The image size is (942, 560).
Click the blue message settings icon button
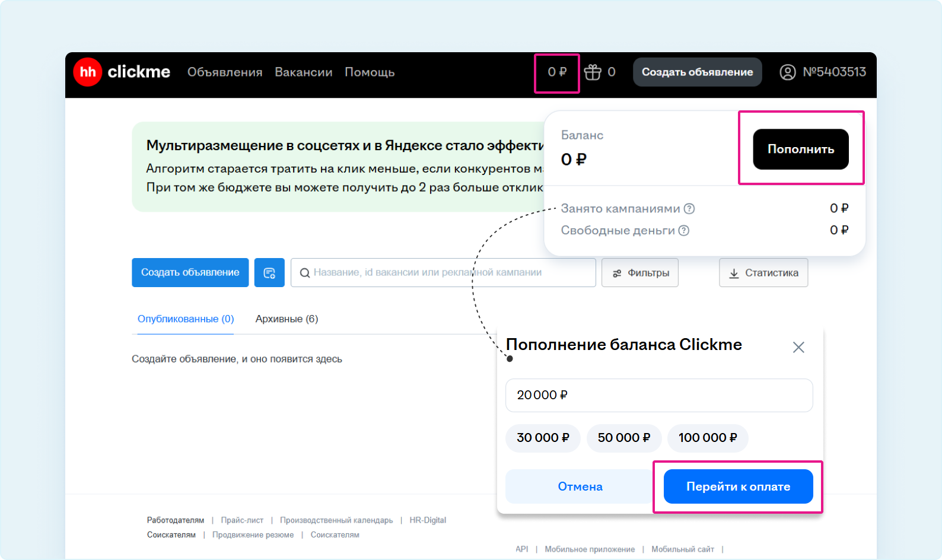tap(269, 273)
